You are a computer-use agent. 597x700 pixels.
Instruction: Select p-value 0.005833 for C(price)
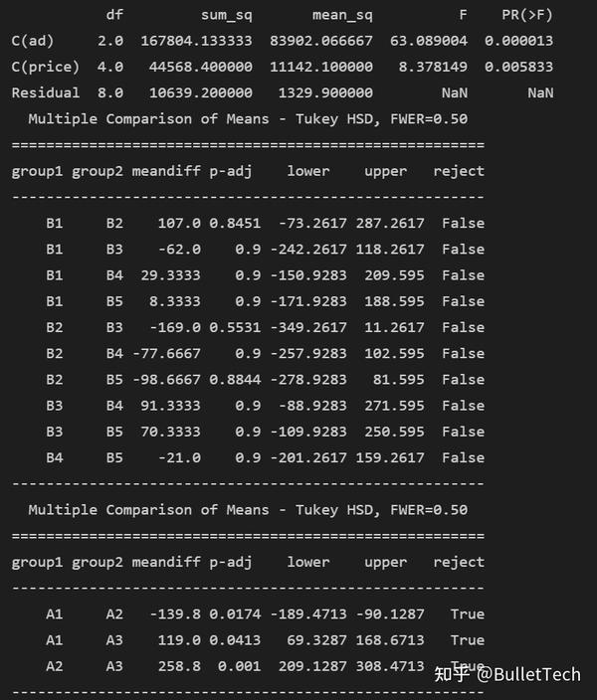tap(518, 67)
